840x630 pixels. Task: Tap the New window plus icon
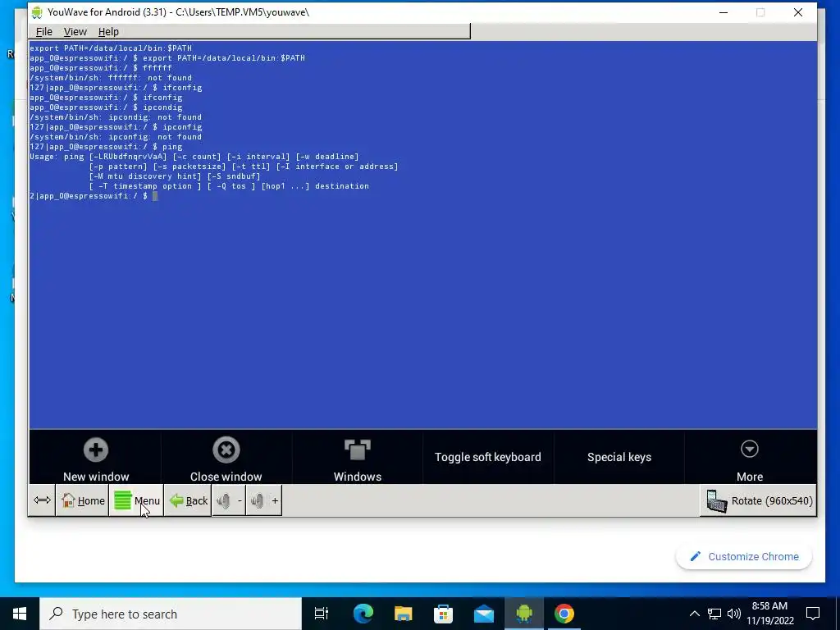click(96, 450)
